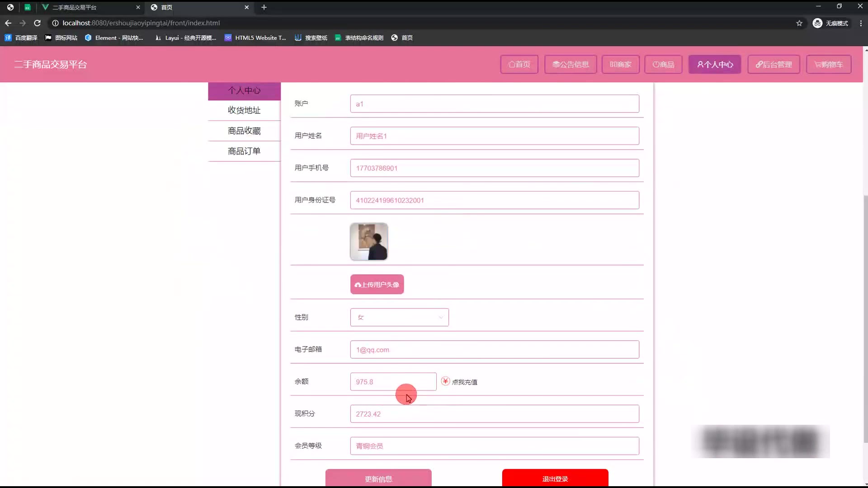Go to 公告信息 announcements nav item
868x488 pixels.
point(570,64)
